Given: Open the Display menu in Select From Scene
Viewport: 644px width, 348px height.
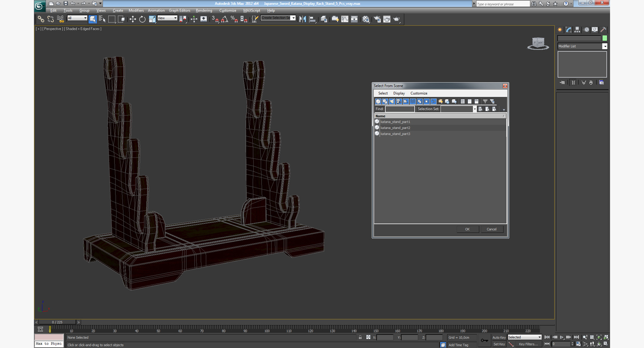Looking at the screenshot, I should click(399, 93).
